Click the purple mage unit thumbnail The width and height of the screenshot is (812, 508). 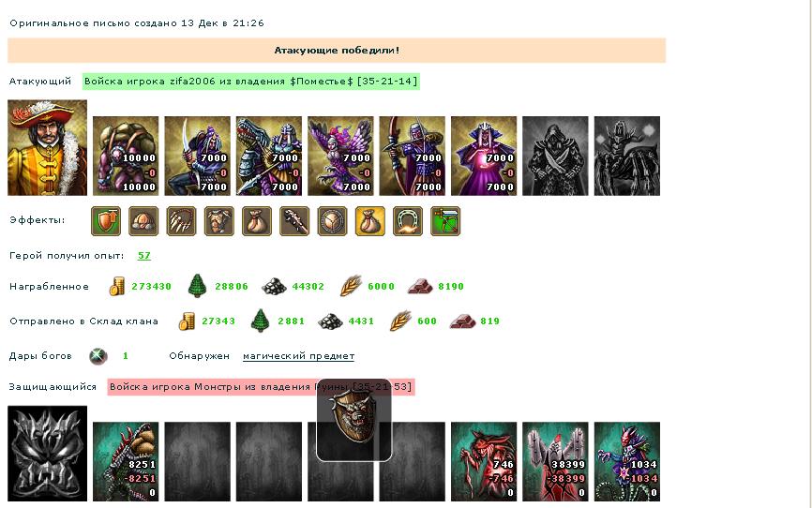pos(484,156)
